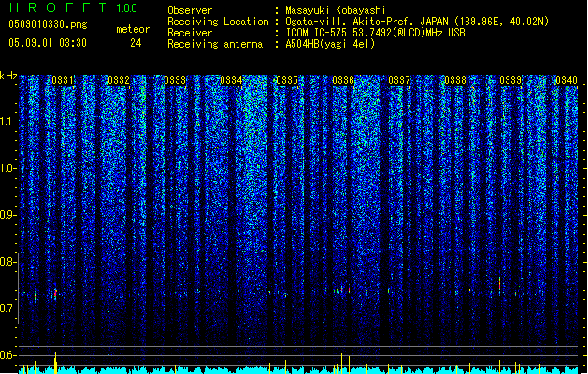Click the Observer label
The height and width of the screenshot is (374, 588).
click(x=190, y=10)
